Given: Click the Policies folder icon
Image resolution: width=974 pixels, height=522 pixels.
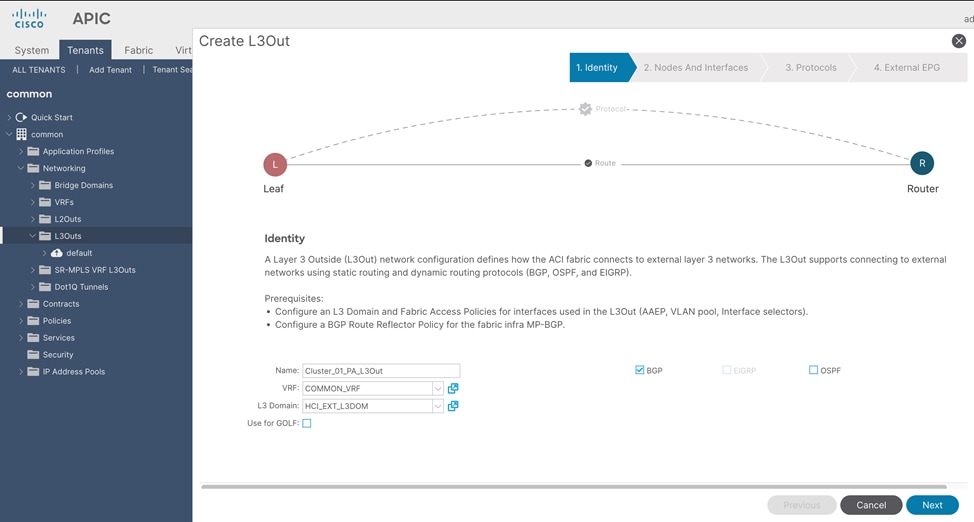Looking at the screenshot, I should [33, 321].
